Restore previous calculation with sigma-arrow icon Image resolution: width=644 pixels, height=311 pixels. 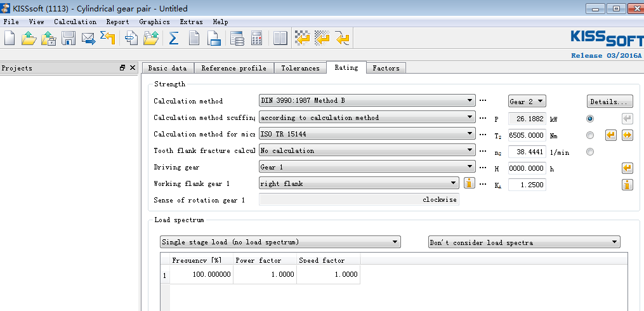[108, 38]
